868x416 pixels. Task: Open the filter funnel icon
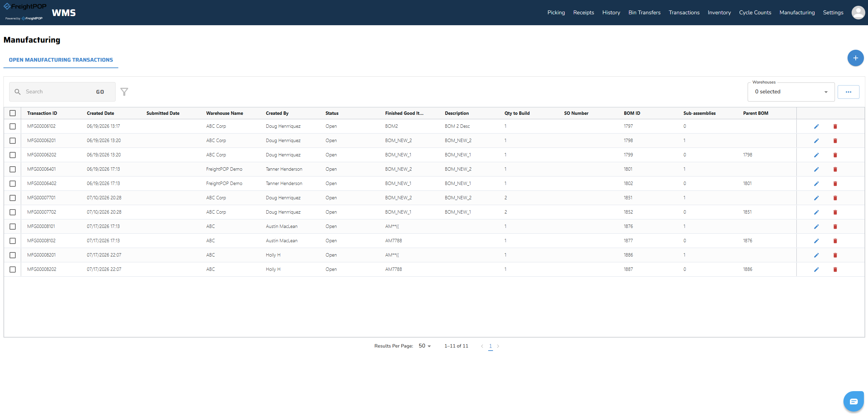coord(124,92)
